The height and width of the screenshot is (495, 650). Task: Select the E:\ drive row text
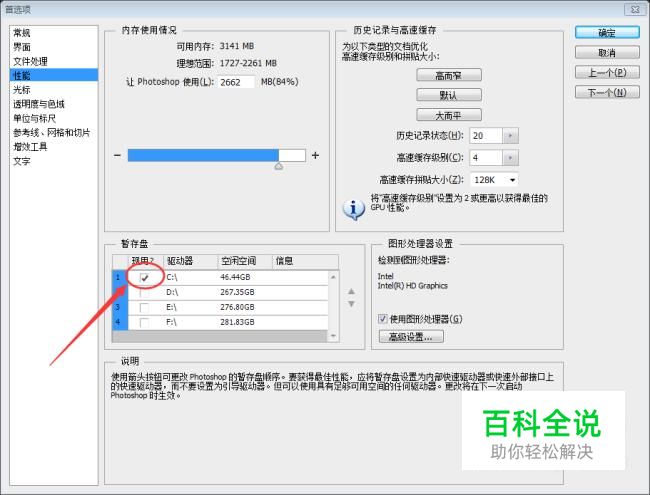pos(172,308)
